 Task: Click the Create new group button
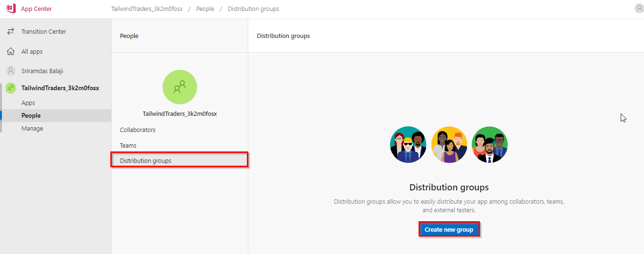(x=449, y=230)
